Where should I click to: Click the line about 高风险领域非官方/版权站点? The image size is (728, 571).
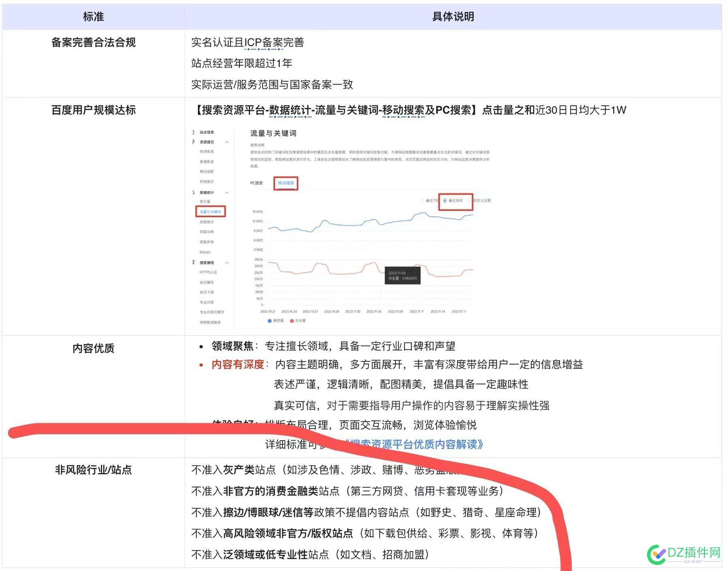tap(365, 534)
